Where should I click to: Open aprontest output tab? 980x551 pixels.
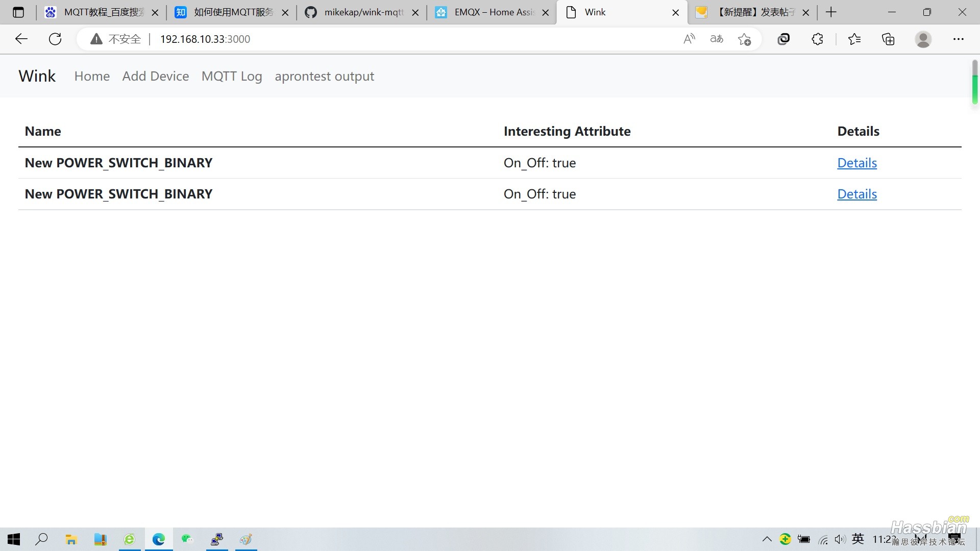[325, 76]
